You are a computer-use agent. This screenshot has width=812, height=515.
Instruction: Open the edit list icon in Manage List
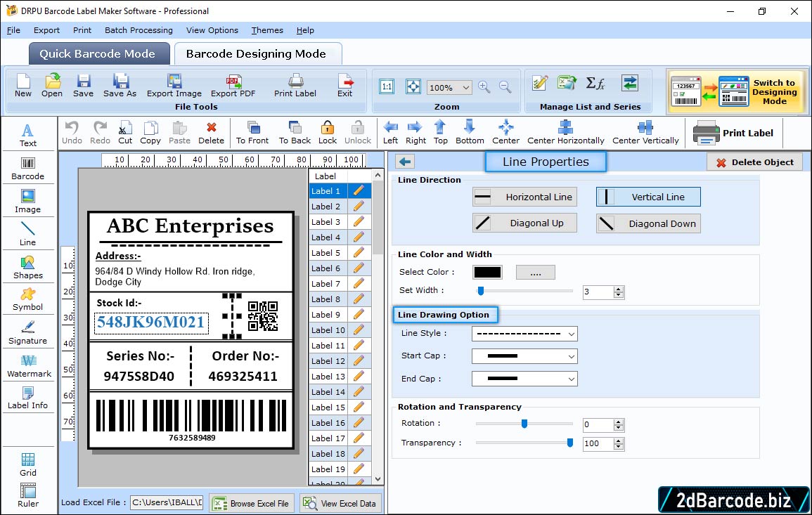(x=540, y=83)
